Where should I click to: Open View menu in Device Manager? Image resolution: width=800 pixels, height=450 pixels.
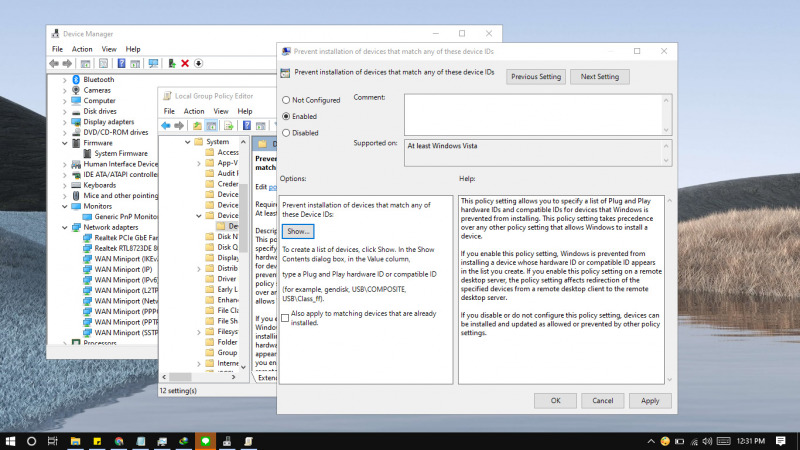tap(109, 49)
